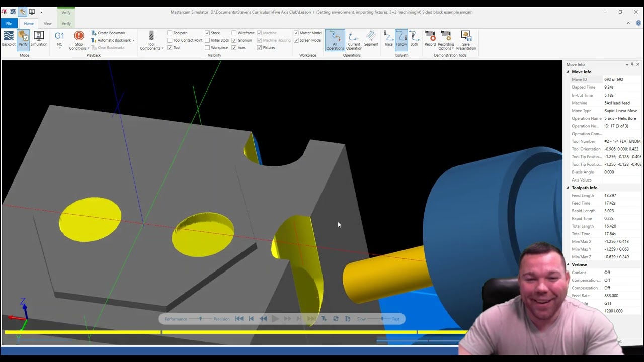Screen dimensions: 644x362
Task: Switch to the Home ribbon tab
Action: (x=29, y=24)
